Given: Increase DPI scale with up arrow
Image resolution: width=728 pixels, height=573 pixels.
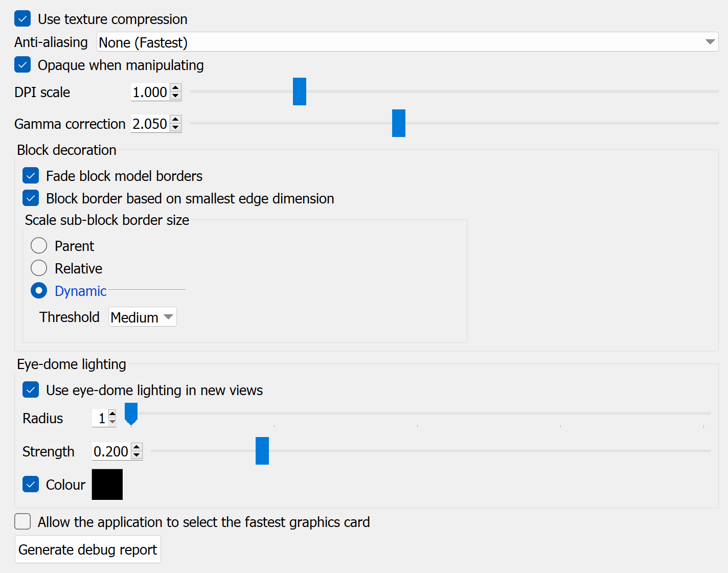Looking at the screenshot, I should 175,88.
